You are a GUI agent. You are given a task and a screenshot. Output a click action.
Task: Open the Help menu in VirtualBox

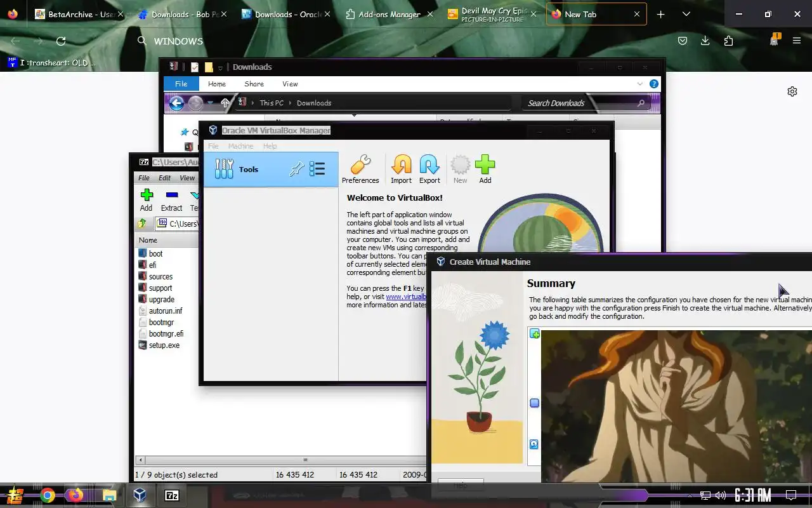tap(270, 146)
